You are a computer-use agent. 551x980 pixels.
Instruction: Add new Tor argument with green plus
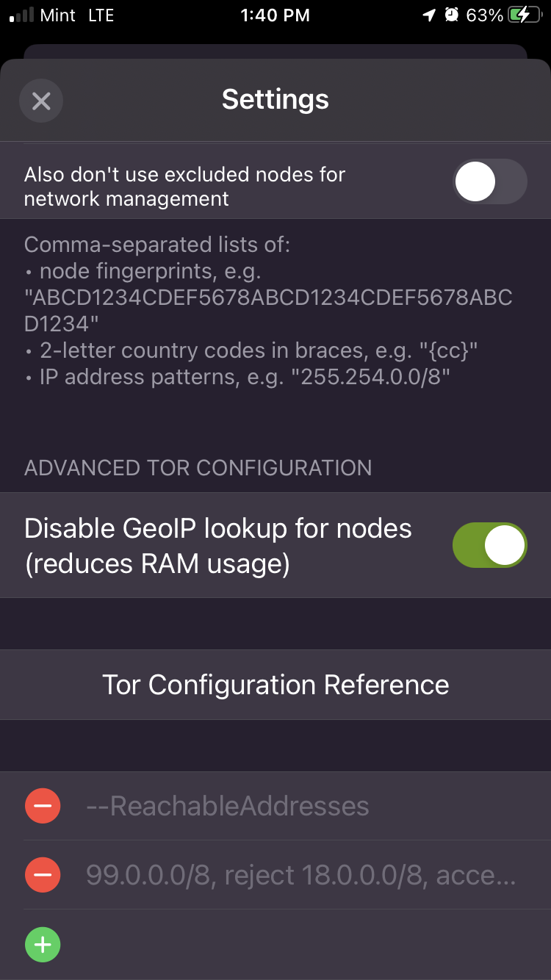pos(43,945)
